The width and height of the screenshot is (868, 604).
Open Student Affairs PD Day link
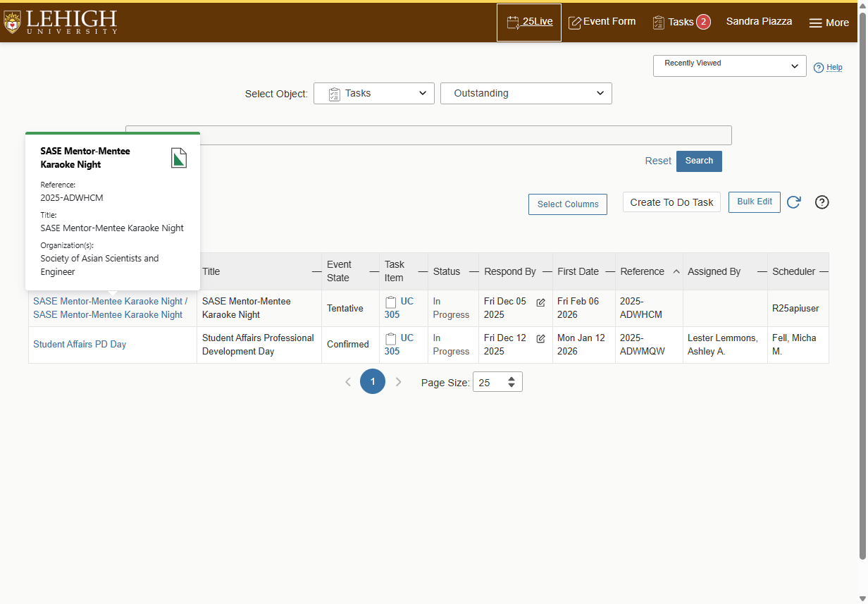(80, 345)
